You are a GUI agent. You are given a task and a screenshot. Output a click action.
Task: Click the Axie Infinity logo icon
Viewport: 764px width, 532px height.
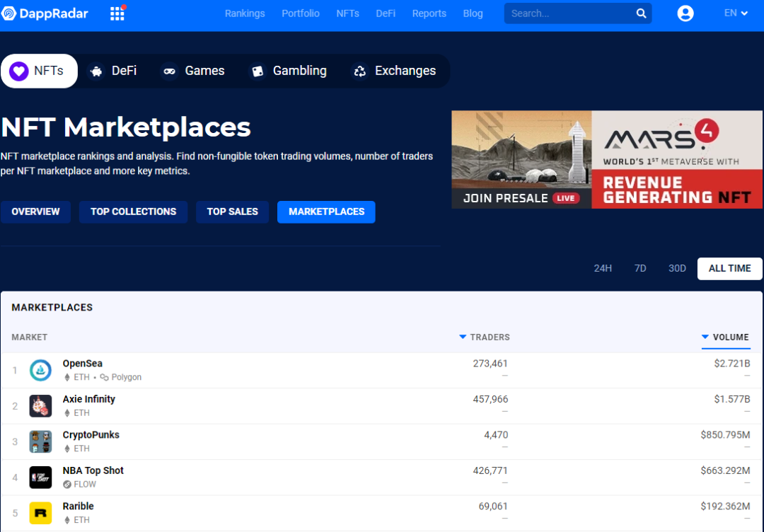(40, 406)
